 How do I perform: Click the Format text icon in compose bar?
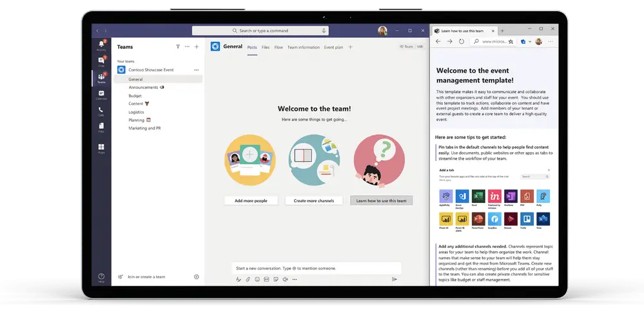tap(239, 280)
